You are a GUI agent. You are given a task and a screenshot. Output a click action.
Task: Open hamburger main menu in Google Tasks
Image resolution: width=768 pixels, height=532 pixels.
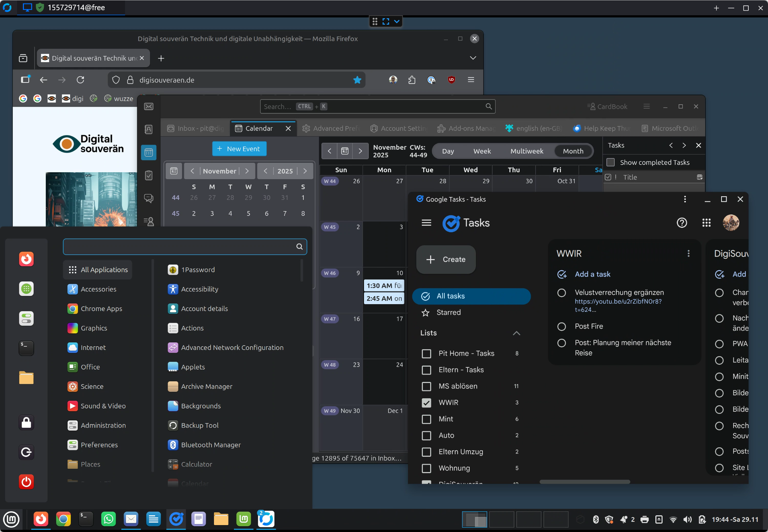(x=427, y=223)
